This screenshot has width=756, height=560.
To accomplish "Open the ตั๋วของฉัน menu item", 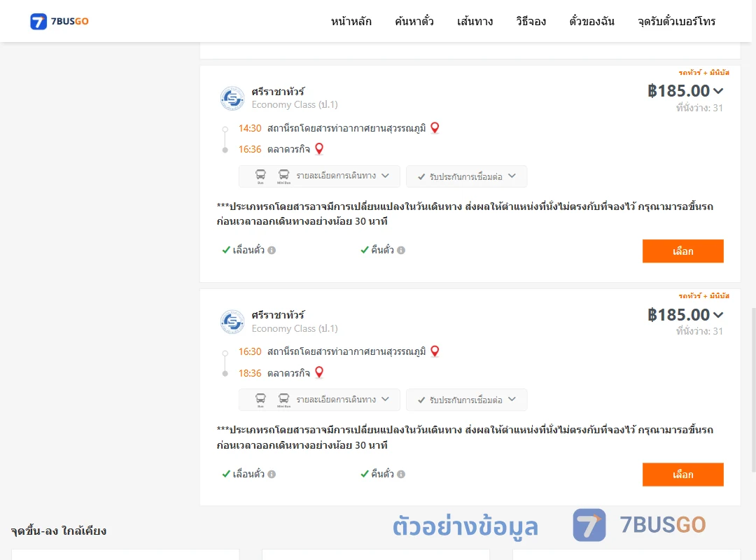I will [591, 21].
